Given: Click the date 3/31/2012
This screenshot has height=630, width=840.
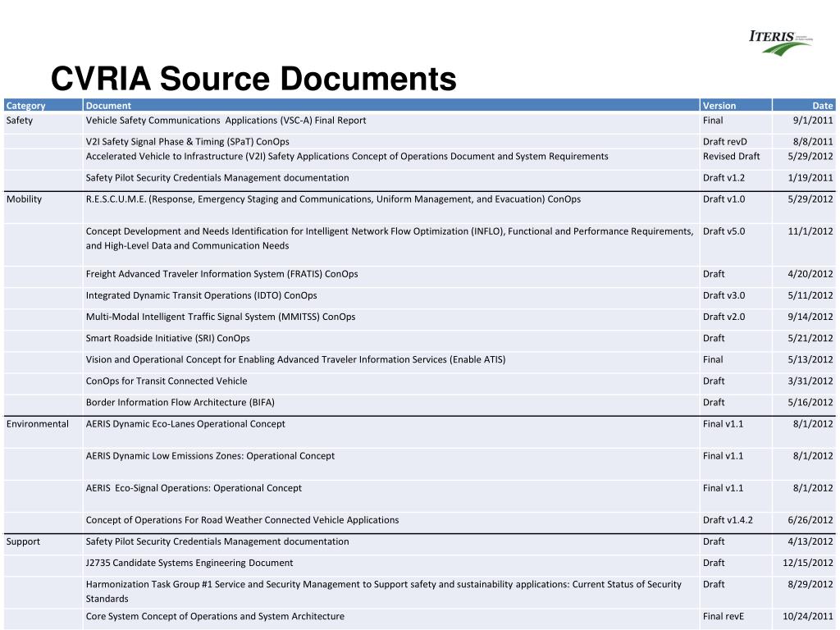Looking at the screenshot, I should tap(810, 381).
